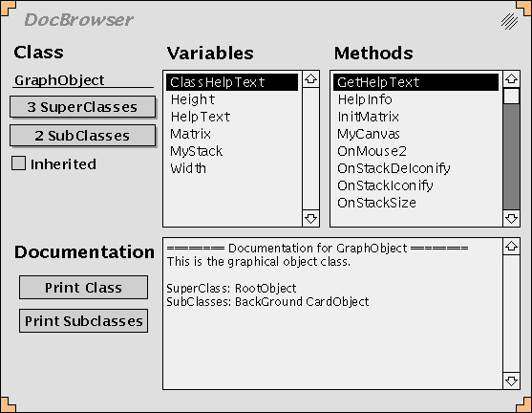Open the 3 SuperClasses menu button
This screenshot has width=532, height=413.
82,107
